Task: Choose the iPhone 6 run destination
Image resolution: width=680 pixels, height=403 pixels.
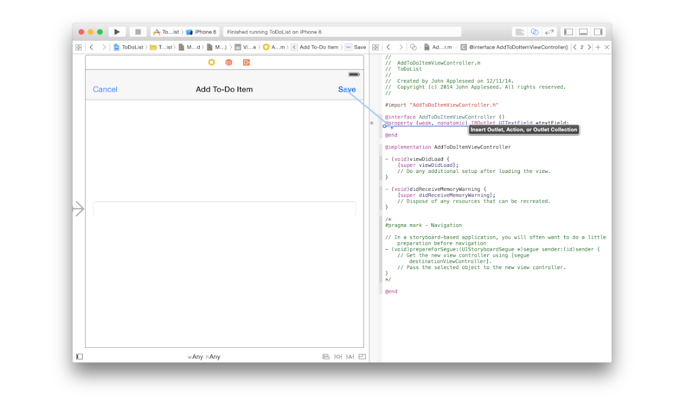Action: click(201, 32)
